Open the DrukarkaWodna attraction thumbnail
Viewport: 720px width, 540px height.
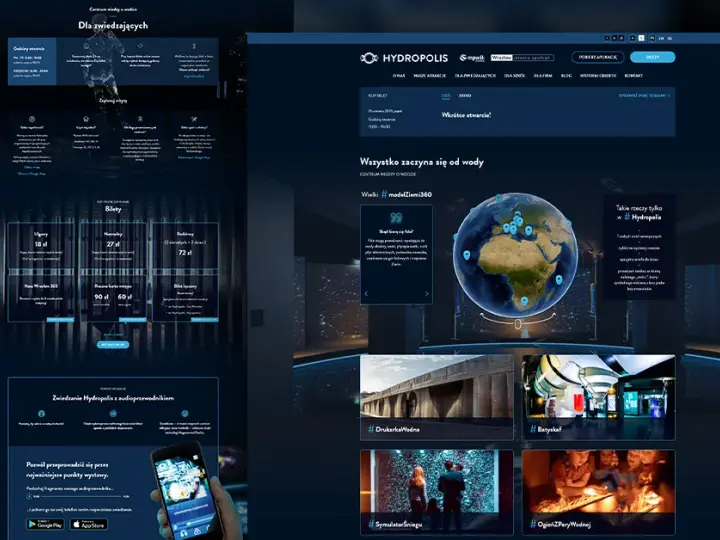pos(437,397)
